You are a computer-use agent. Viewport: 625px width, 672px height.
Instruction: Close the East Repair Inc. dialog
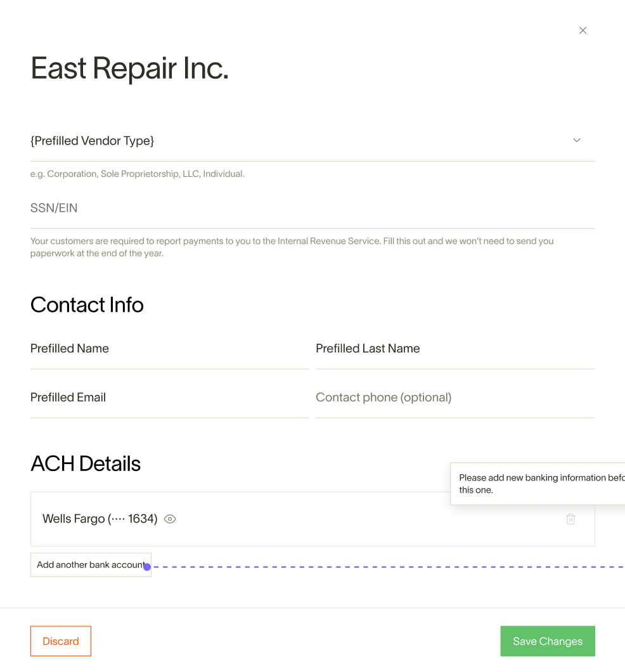(x=583, y=30)
